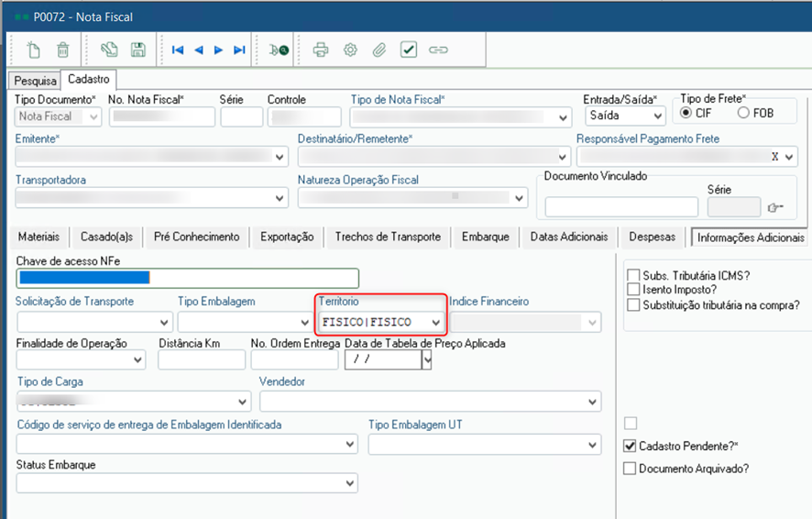Click the Documento Vinculado field

(621, 207)
